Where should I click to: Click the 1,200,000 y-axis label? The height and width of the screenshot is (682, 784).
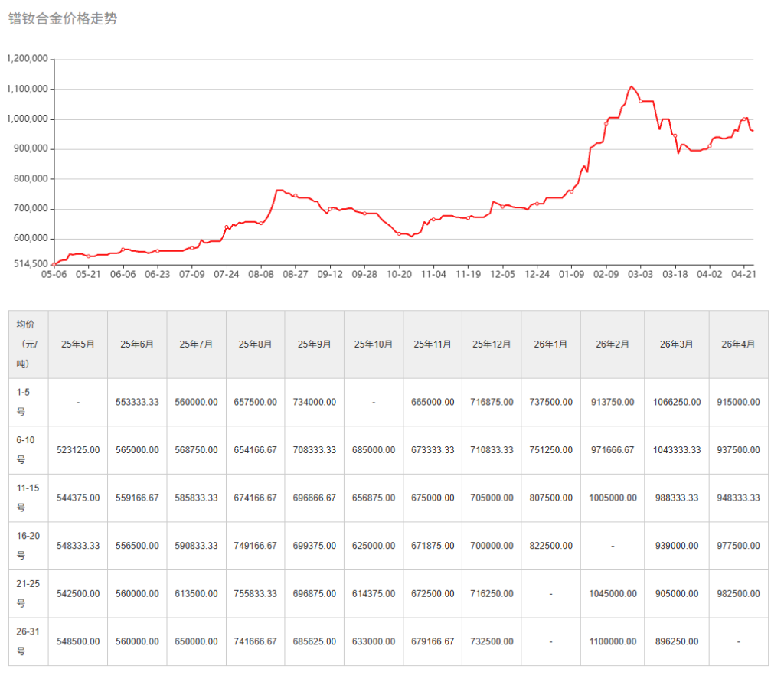(28, 59)
